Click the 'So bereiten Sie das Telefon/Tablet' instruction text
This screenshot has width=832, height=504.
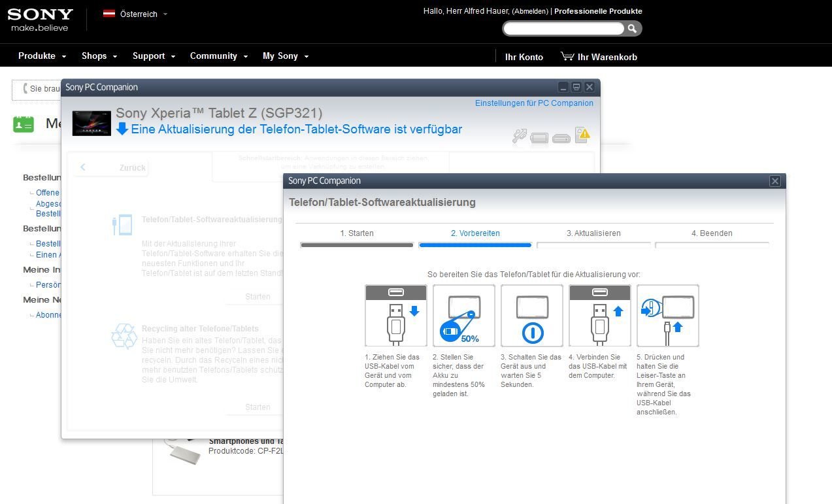coord(534,275)
